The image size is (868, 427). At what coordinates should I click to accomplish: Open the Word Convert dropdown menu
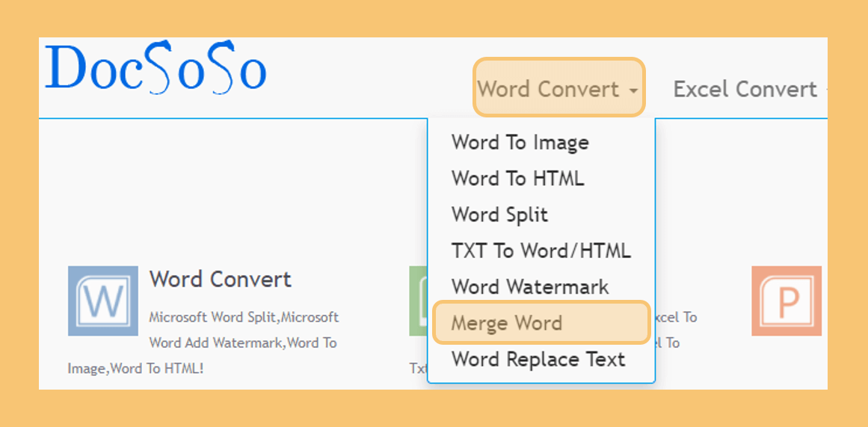pyautogui.click(x=558, y=87)
